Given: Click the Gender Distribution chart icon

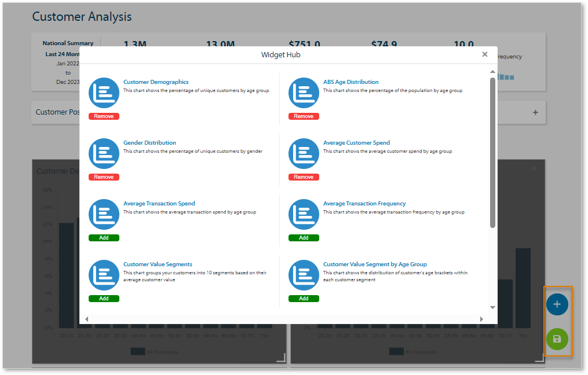Looking at the screenshot, I should (x=104, y=154).
